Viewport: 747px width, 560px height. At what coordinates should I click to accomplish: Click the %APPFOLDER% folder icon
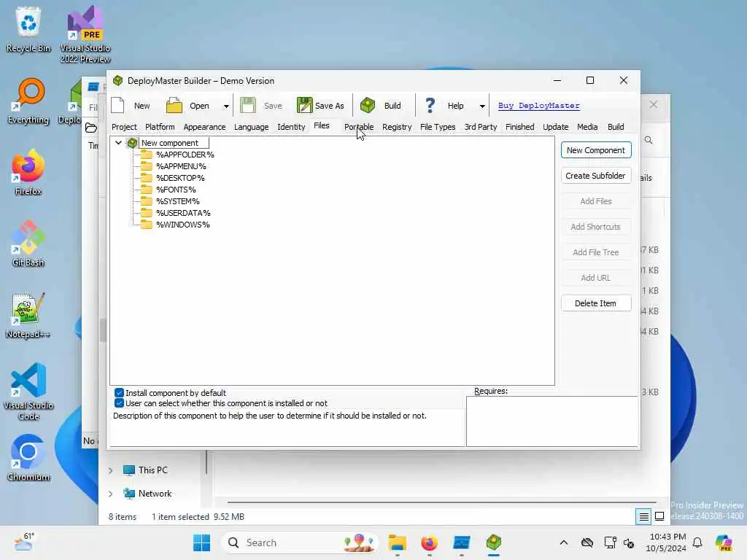coord(146,155)
